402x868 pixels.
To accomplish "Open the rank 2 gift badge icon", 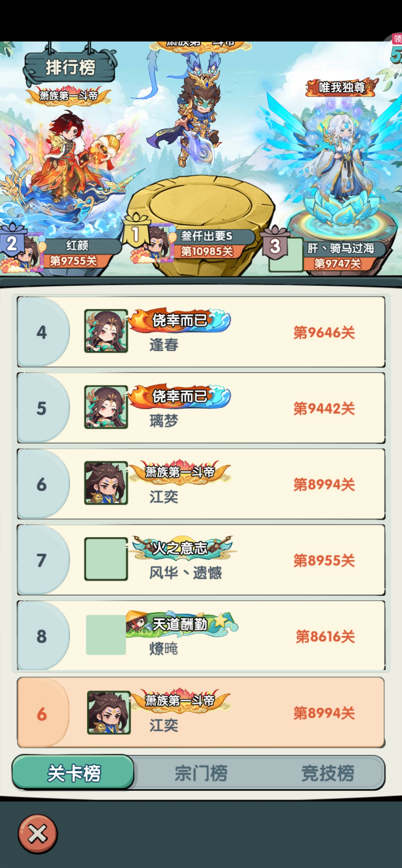I will pyautogui.click(x=12, y=240).
